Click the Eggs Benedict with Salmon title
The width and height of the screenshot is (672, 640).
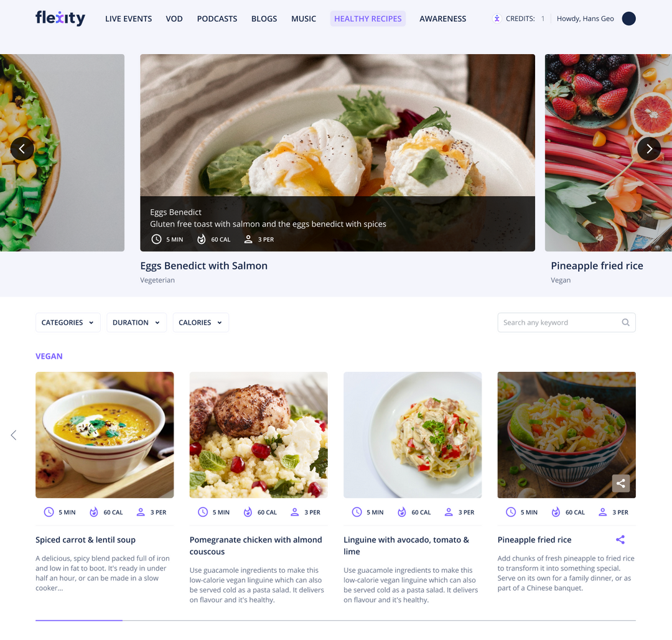coord(203,266)
